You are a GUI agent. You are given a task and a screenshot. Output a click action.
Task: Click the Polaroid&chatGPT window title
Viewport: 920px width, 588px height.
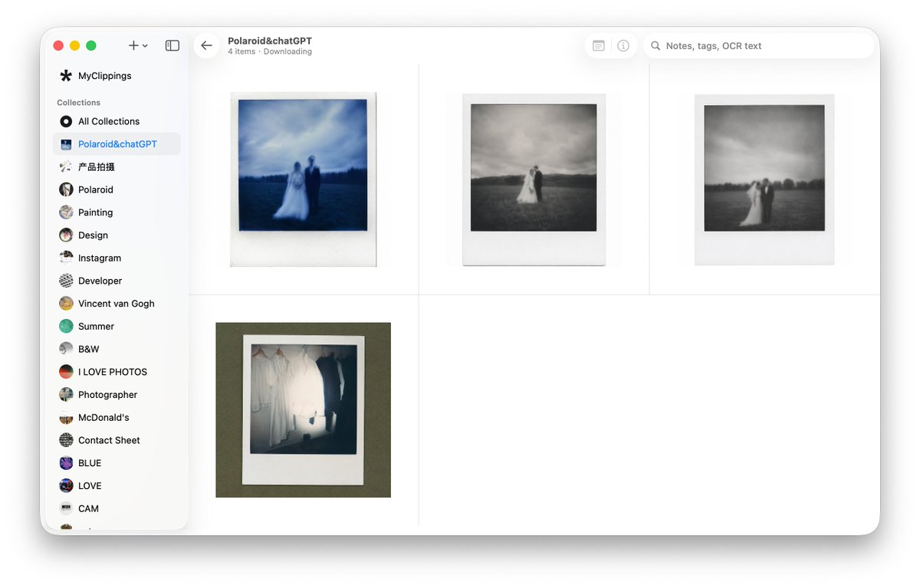point(270,41)
